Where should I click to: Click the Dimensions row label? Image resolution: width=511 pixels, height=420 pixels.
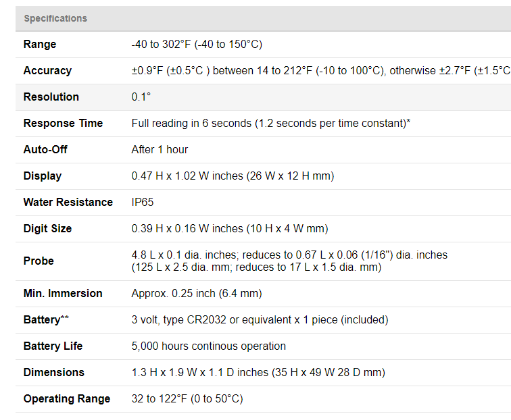54,373
